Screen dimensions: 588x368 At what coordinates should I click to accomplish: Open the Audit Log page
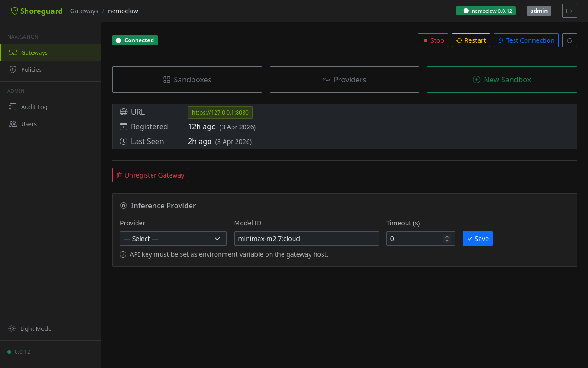click(x=34, y=107)
